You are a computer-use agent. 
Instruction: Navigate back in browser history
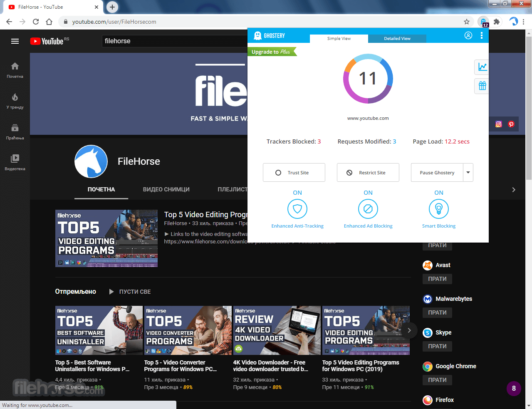tap(9, 22)
